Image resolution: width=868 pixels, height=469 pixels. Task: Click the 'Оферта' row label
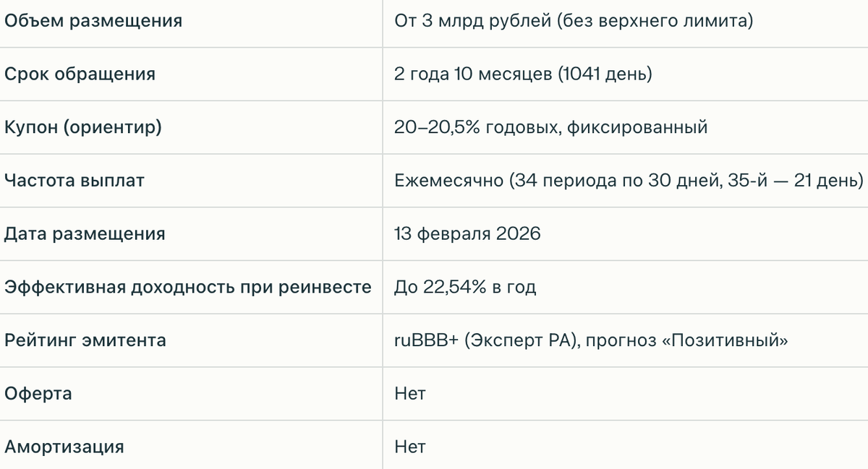coord(38,394)
